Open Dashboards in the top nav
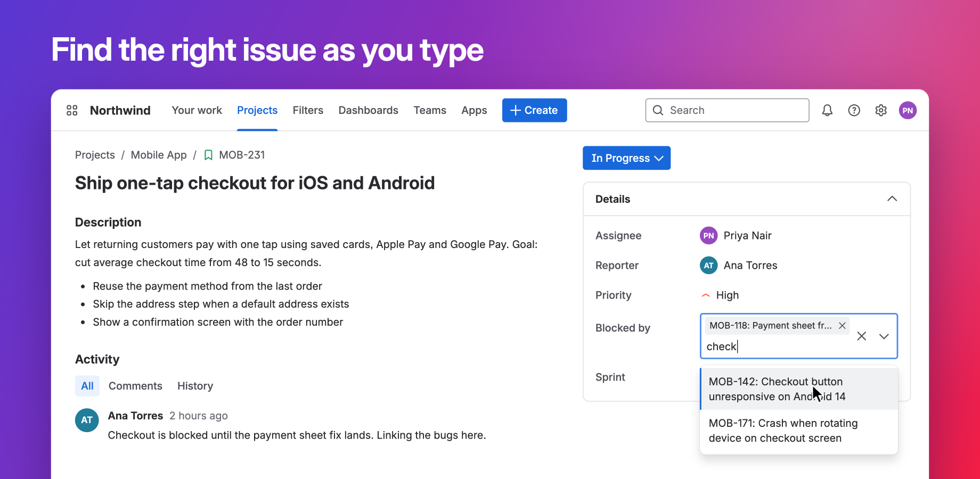The width and height of the screenshot is (980, 479). (368, 110)
